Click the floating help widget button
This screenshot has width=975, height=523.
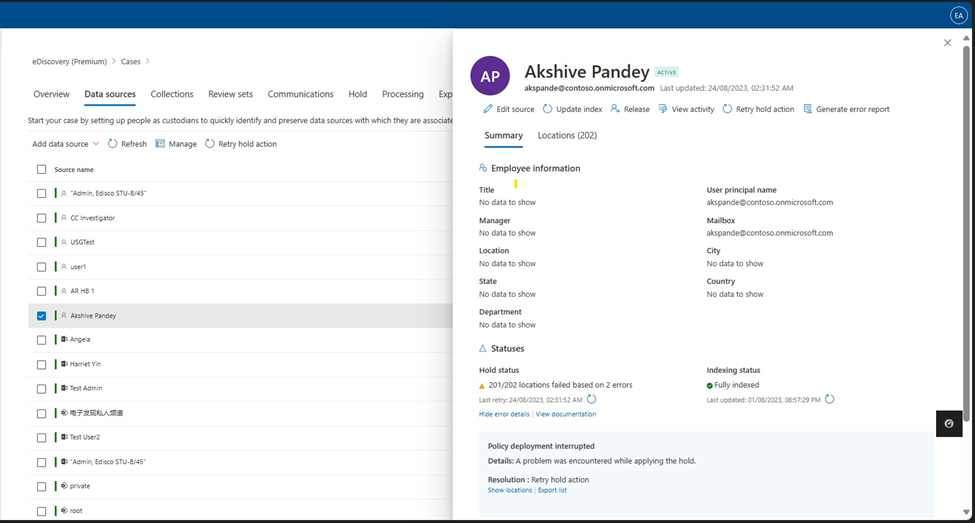[949, 423]
